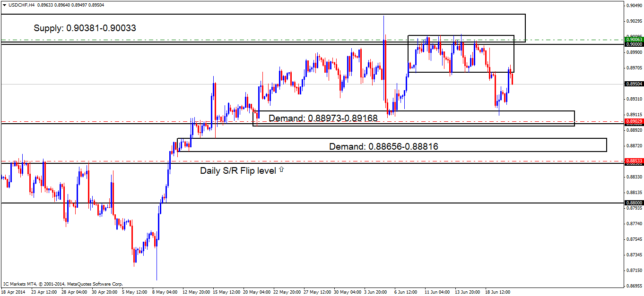Click the 0.87545 price scale value

pos(634,239)
